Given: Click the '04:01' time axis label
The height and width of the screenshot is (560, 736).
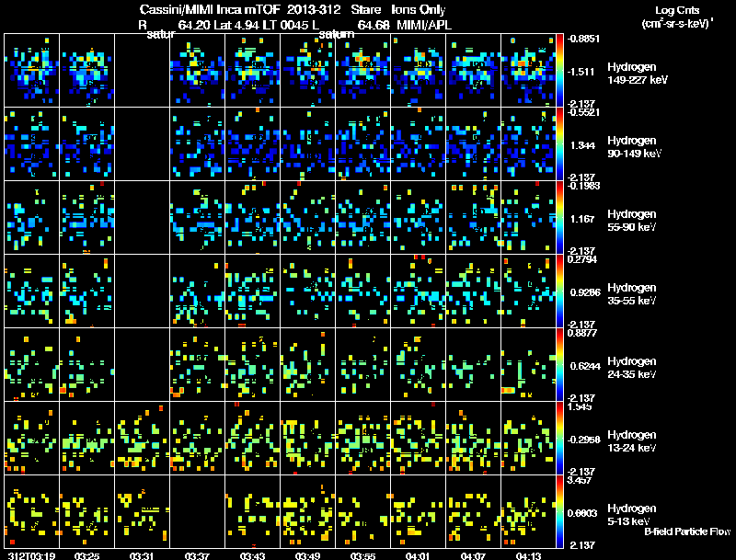Looking at the screenshot, I should [x=418, y=555].
